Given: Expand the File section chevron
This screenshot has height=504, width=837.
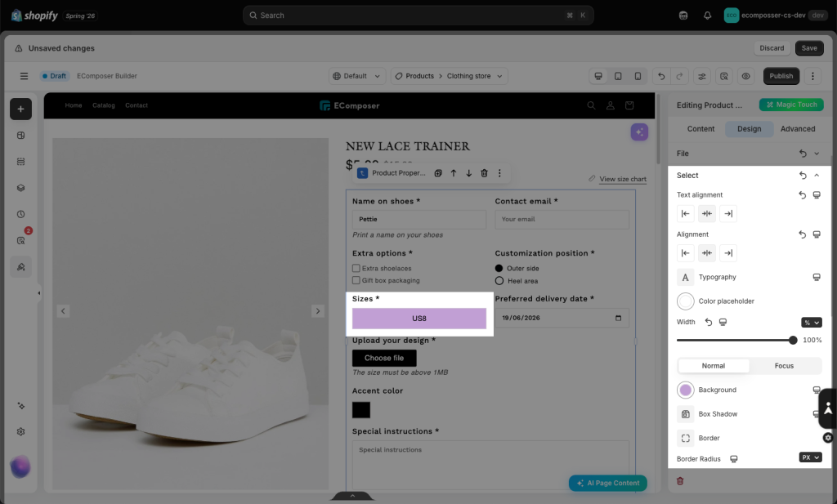Looking at the screenshot, I should pos(817,154).
